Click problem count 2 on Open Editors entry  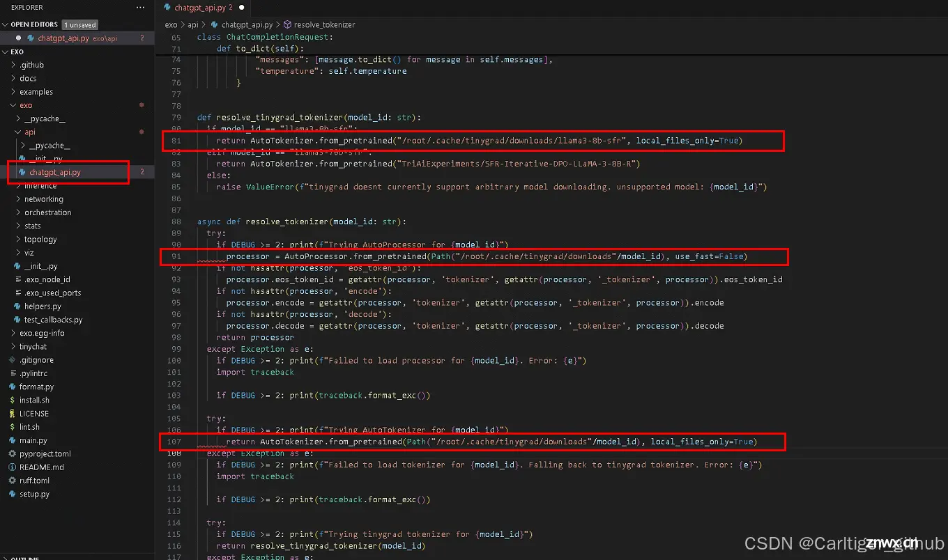[142, 38]
